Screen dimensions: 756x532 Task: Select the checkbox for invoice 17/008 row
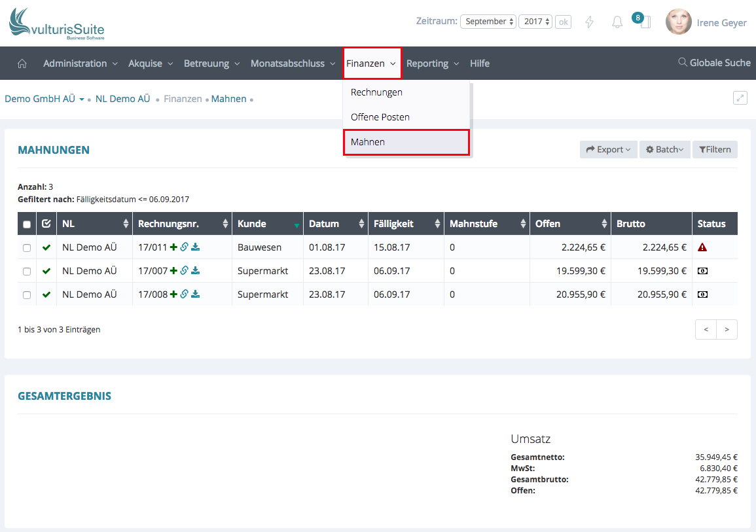(x=27, y=295)
